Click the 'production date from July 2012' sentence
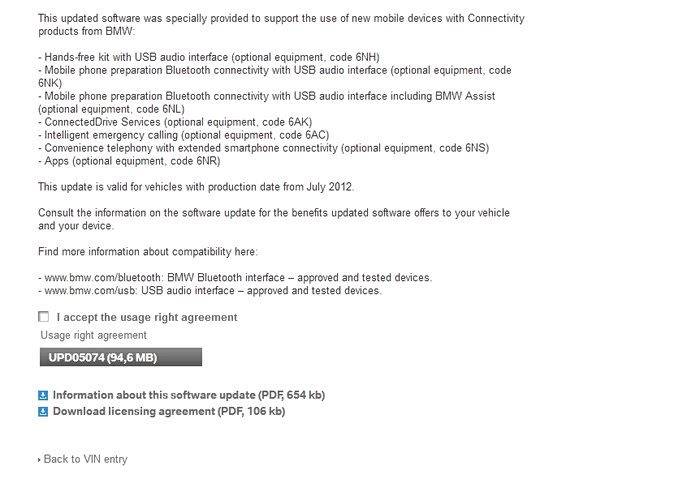Viewport: 700px width, 483px height. [x=196, y=186]
